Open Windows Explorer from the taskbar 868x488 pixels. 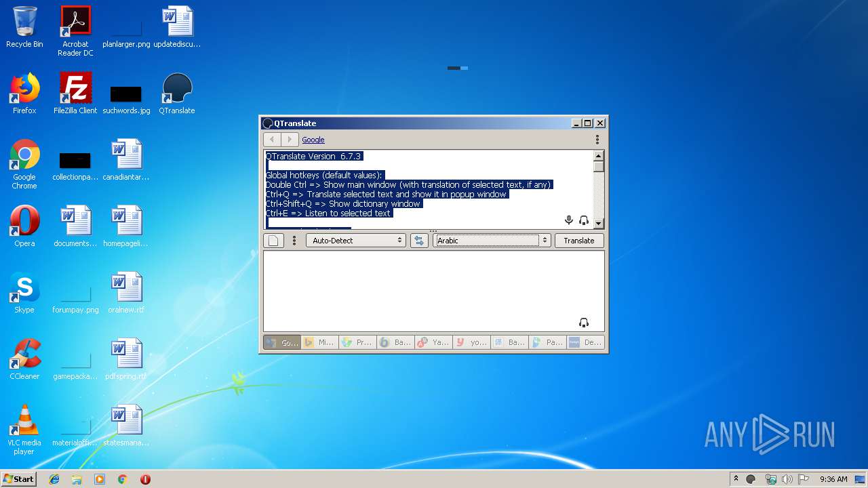click(77, 479)
